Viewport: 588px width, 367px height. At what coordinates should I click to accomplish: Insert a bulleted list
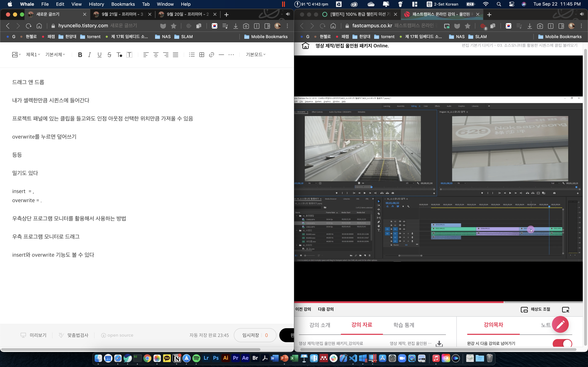(192, 55)
